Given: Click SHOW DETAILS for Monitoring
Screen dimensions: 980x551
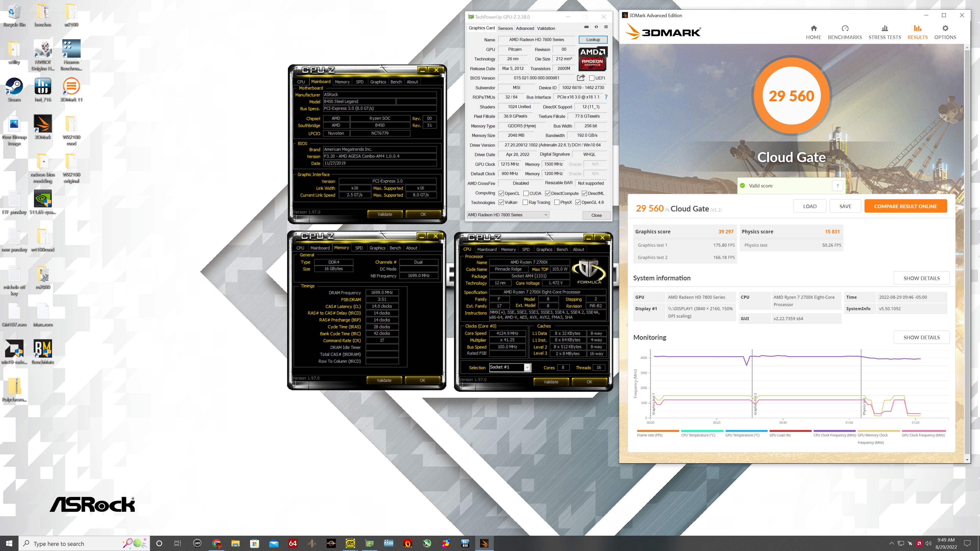Looking at the screenshot, I should 921,337.
